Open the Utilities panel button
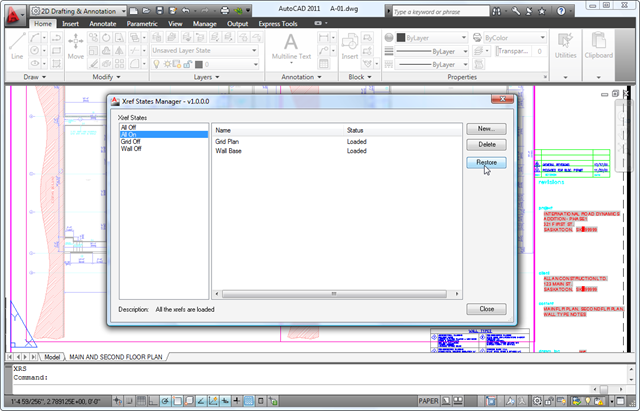This screenshot has width=640, height=411. [566, 48]
